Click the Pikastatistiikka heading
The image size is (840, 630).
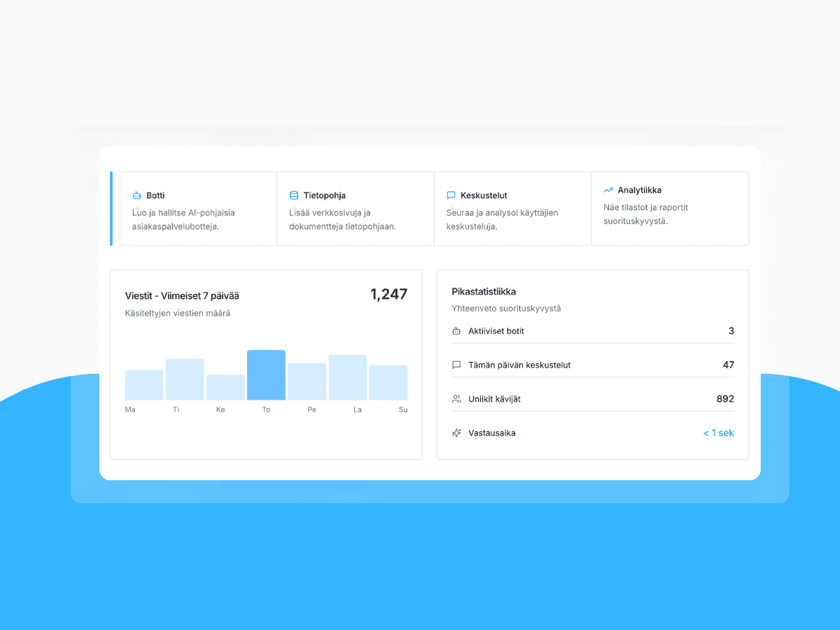484,292
